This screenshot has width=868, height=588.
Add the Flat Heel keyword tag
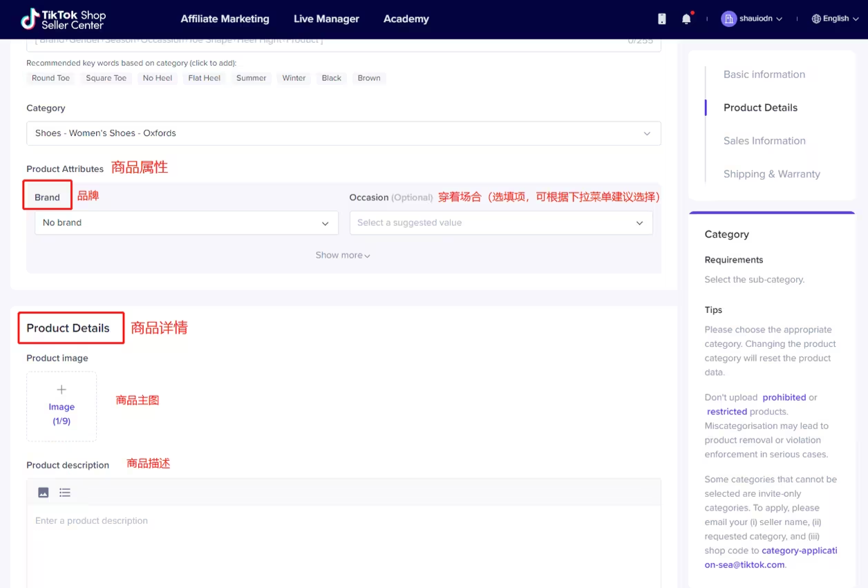205,78
